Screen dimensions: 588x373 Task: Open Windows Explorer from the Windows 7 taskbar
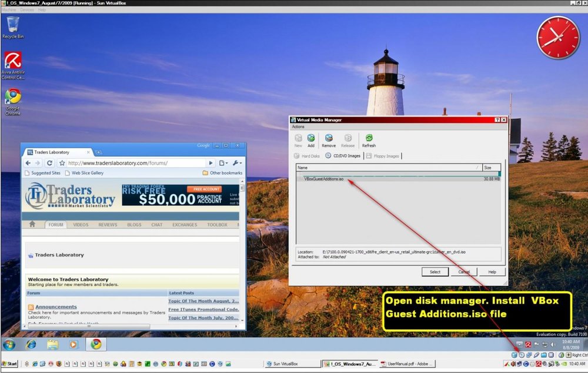point(52,345)
